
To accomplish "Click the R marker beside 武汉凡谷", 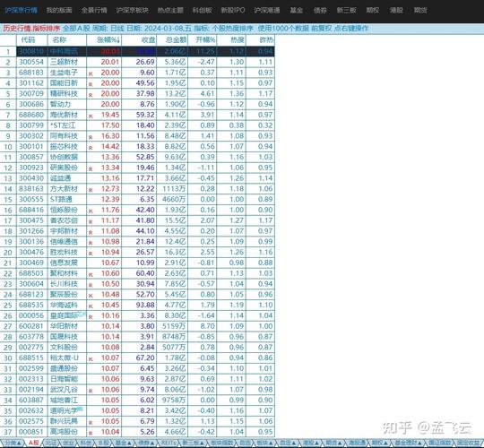I will point(91,391).
